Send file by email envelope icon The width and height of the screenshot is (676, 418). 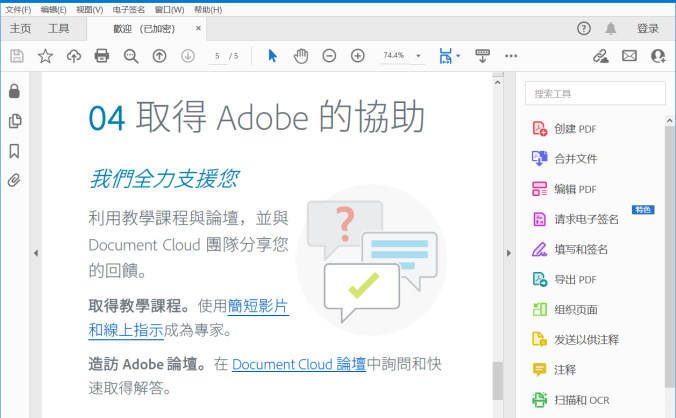point(629,56)
